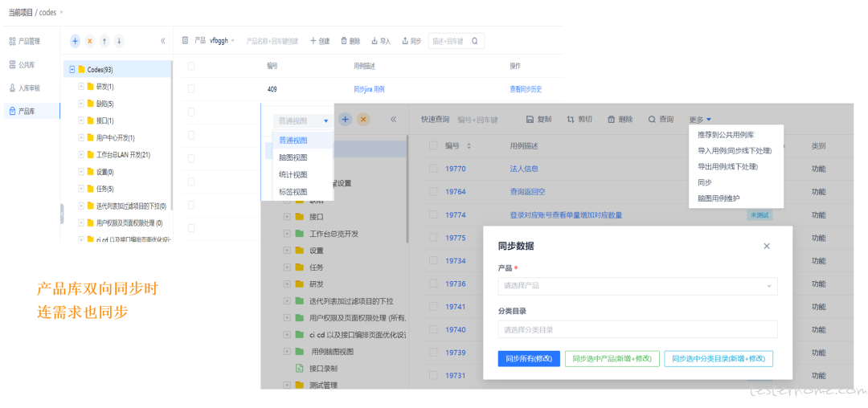The height and width of the screenshot is (408, 868).
Task: Select the 接口录制 file in the tree
Action: coord(323,368)
